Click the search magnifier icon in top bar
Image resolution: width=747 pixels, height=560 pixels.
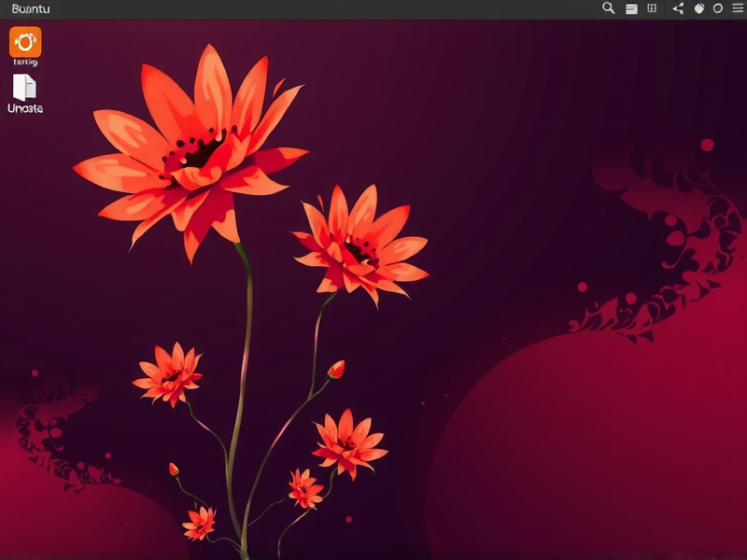(x=608, y=8)
